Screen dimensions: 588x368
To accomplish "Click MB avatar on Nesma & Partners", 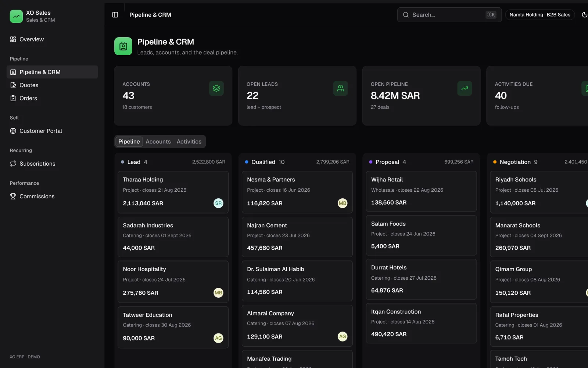I will [x=343, y=203].
